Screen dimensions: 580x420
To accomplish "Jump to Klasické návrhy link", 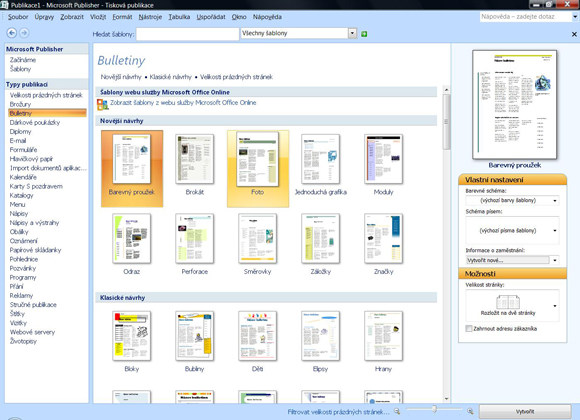I will (171, 77).
